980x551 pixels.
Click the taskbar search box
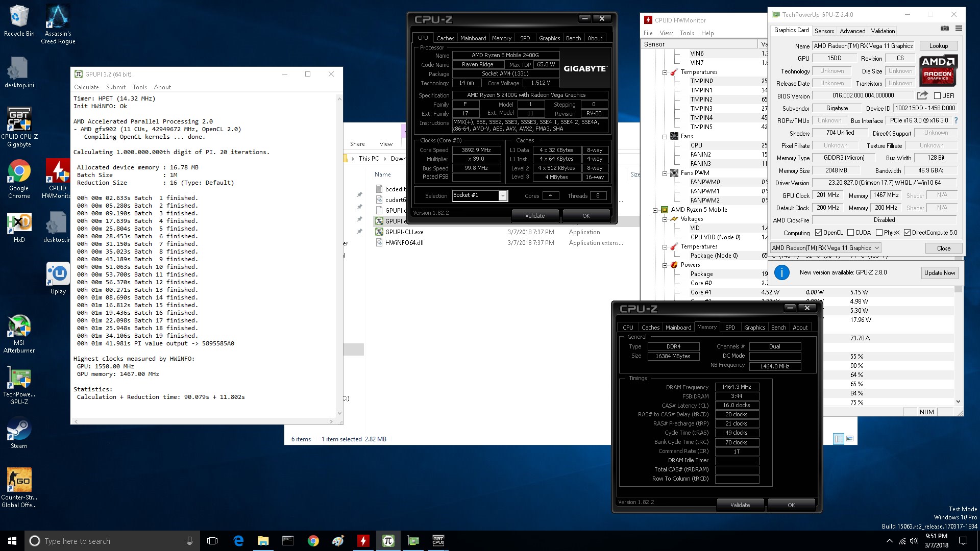tap(111, 541)
